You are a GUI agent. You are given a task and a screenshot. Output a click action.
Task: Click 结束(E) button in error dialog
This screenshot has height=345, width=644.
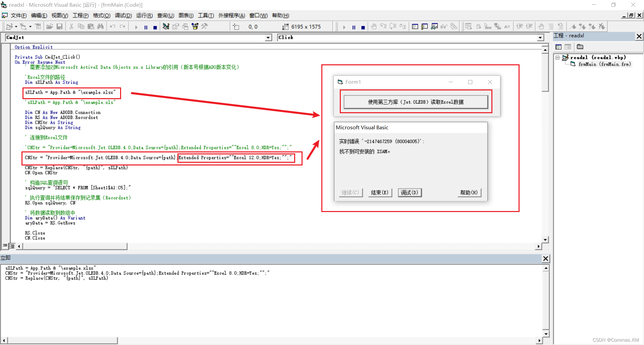(x=380, y=193)
